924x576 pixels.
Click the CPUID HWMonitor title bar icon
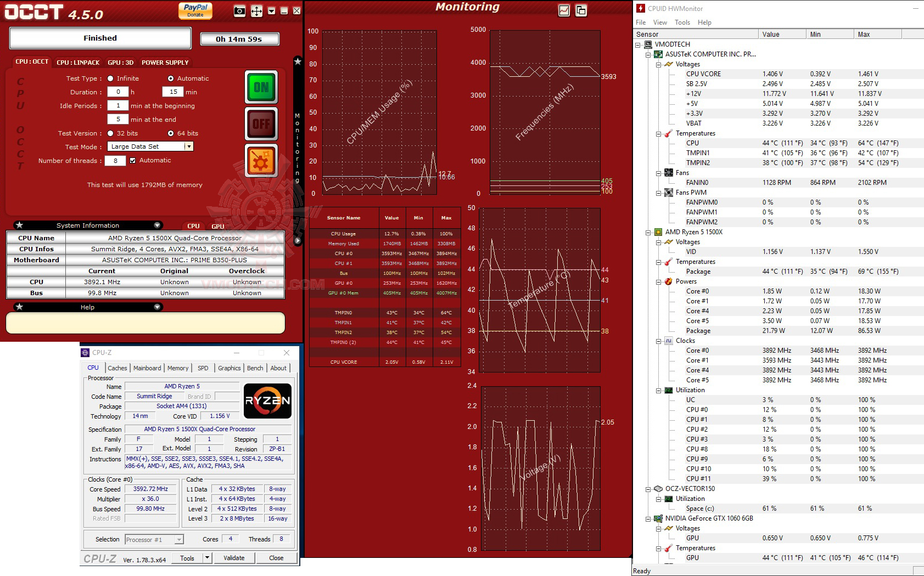tap(641, 8)
